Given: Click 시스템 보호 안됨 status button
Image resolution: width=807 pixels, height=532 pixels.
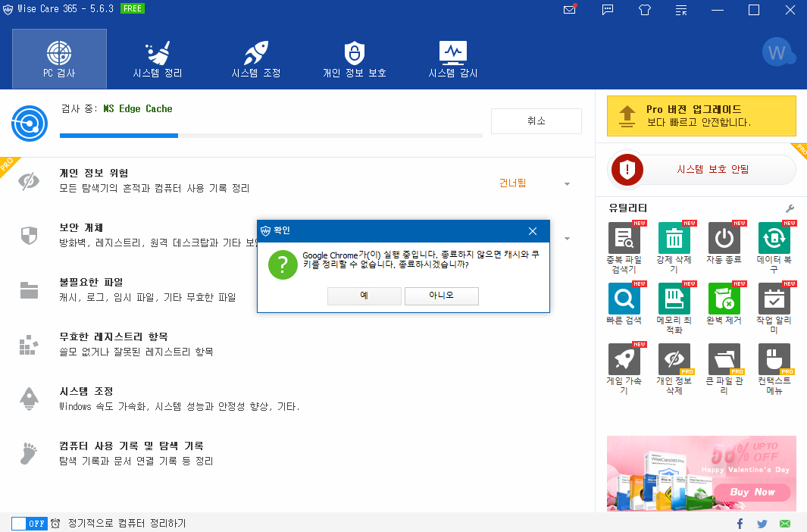Looking at the screenshot, I should [702, 169].
